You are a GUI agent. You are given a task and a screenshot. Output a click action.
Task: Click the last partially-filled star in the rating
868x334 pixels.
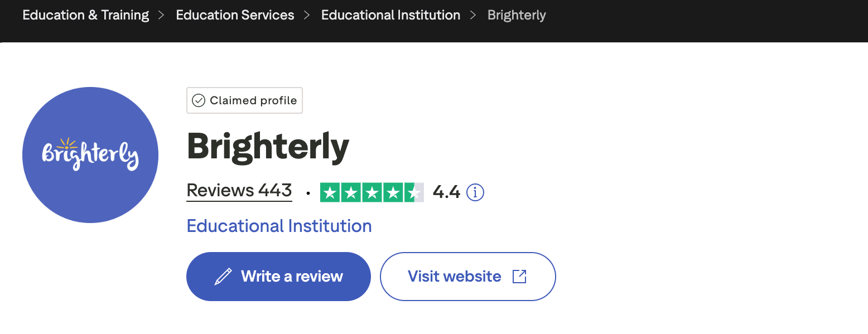coord(414,192)
